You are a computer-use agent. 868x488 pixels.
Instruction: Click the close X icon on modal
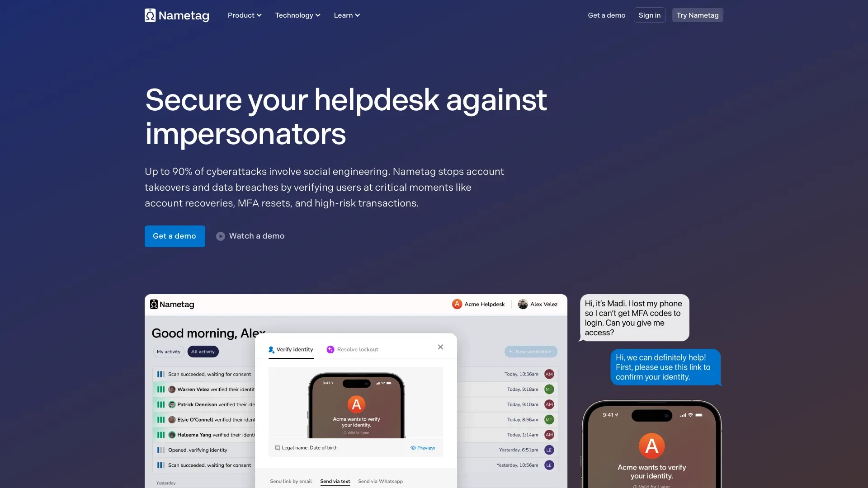point(441,347)
